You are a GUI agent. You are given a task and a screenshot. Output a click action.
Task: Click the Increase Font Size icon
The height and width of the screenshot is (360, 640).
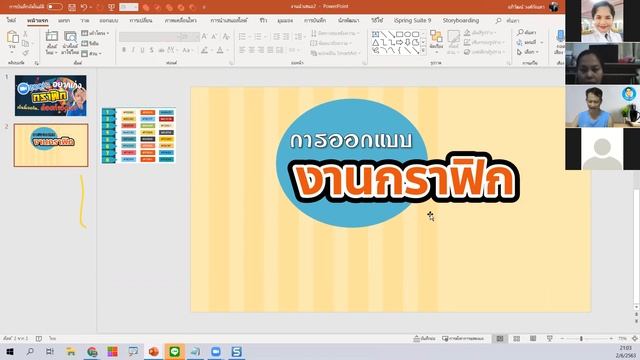(204, 37)
